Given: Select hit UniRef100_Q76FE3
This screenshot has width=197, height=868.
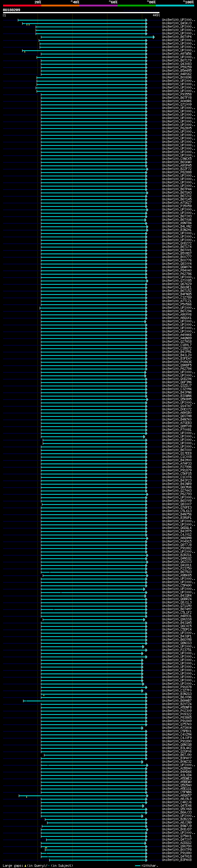Looking at the screenshot, I should click(x=177, y=507).
